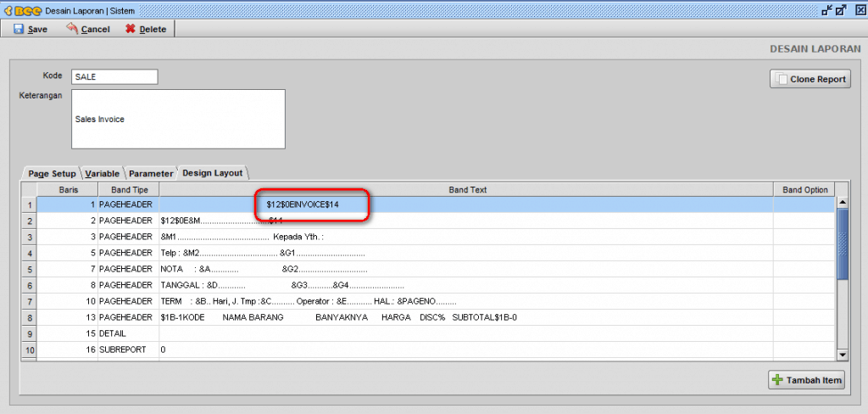Viewport: 868px width, 414px height.
Task: Select the KODE NAMA BARANG header row
Action: coord(466,317)
